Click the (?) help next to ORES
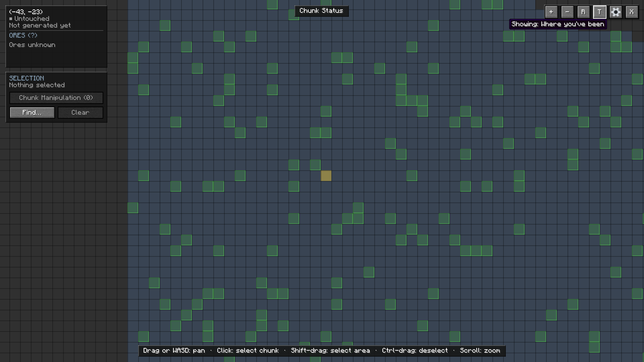644x362 pixels. point(33,35)
